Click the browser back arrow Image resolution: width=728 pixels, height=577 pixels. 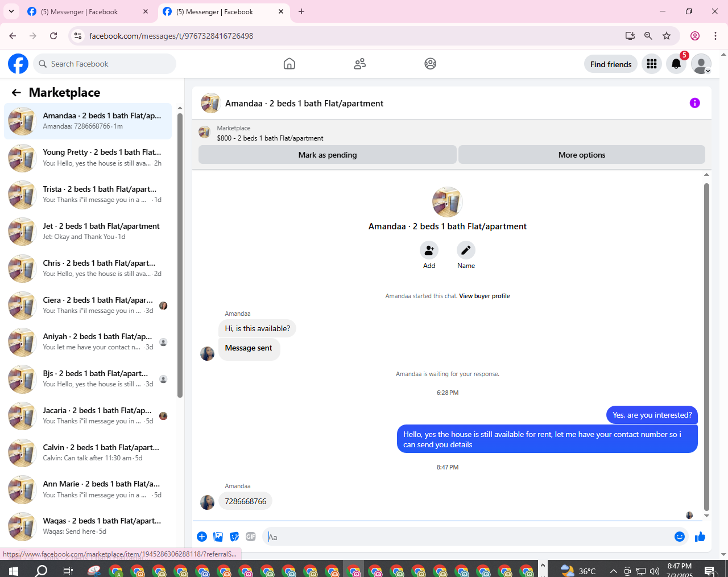(13, 36)
